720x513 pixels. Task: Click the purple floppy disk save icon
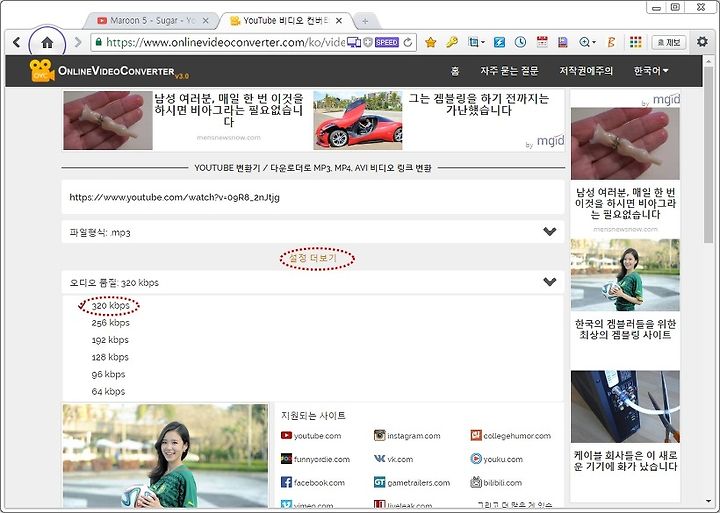coord(563,42)
